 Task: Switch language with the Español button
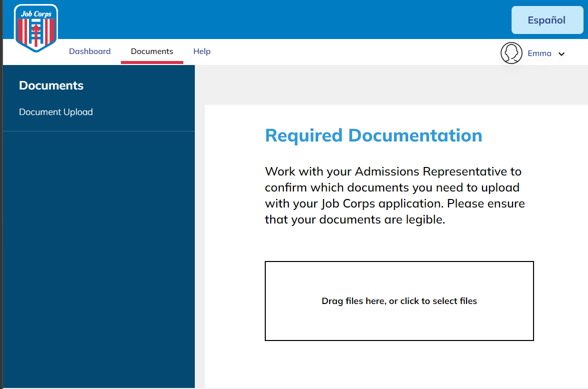point(547,20)
